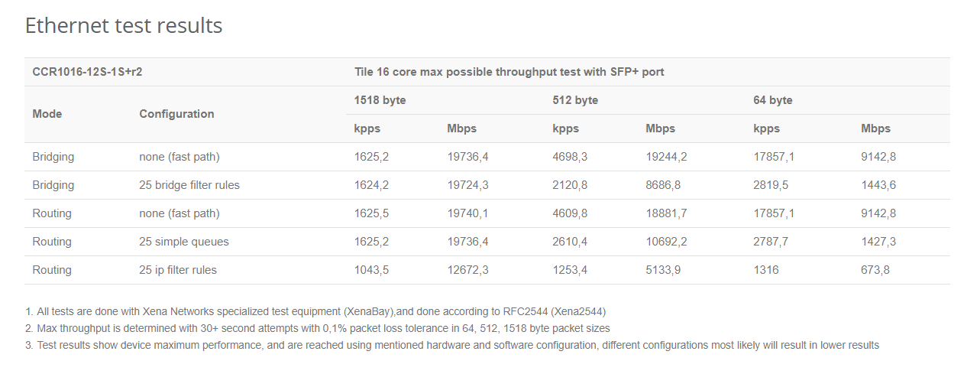Select the 25 ip filter rules cell
Screen dimensions: 980x374
click(x=178, y=270)
